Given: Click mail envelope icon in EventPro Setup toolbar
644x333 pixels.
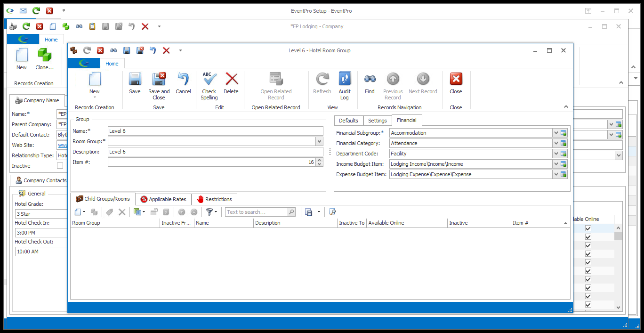Looking at the screenshot, I should tap(23, 10).
